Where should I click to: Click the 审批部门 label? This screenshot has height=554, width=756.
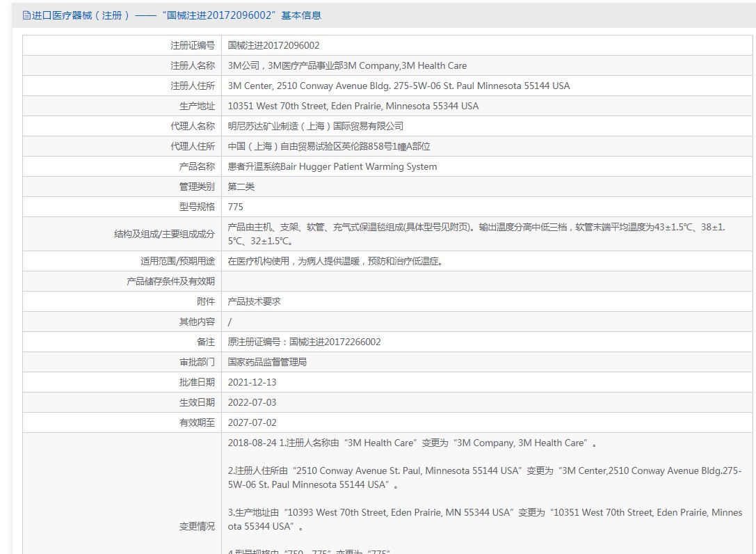[197, 362]
